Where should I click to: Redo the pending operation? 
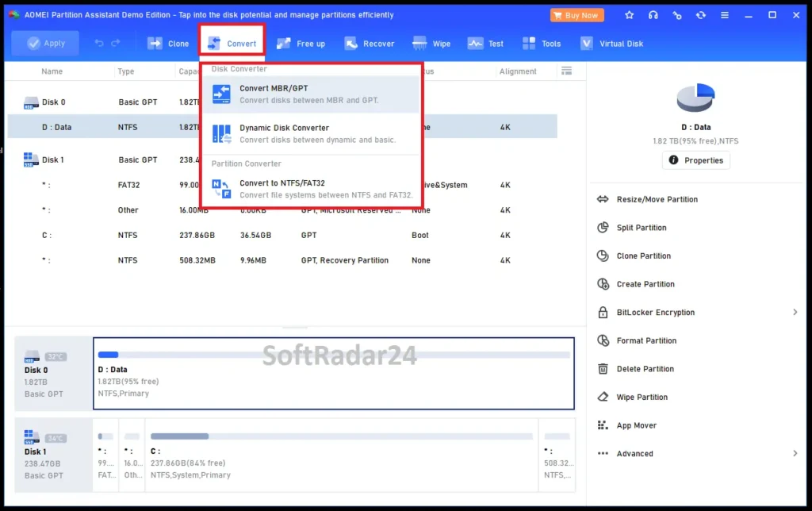click(x=116, y=43)
